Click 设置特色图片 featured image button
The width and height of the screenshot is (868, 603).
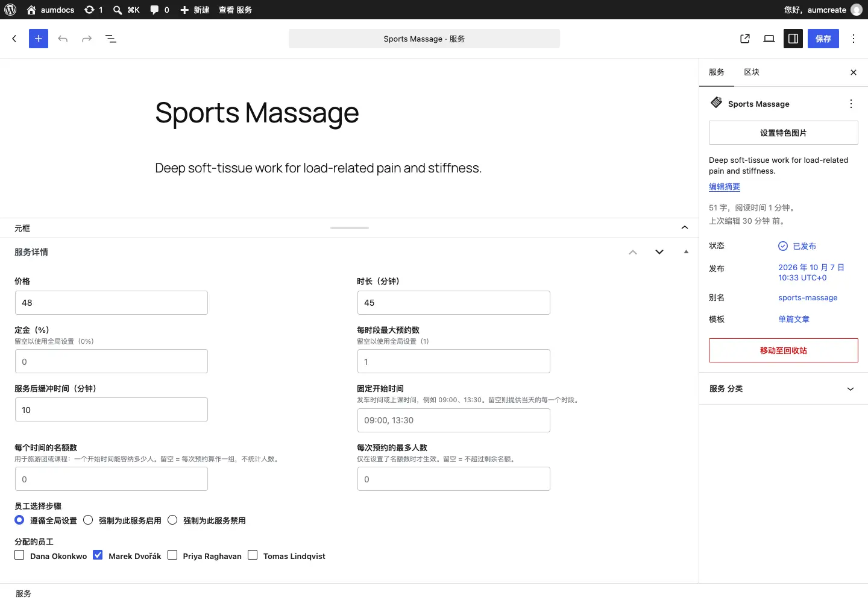[784, 133]
